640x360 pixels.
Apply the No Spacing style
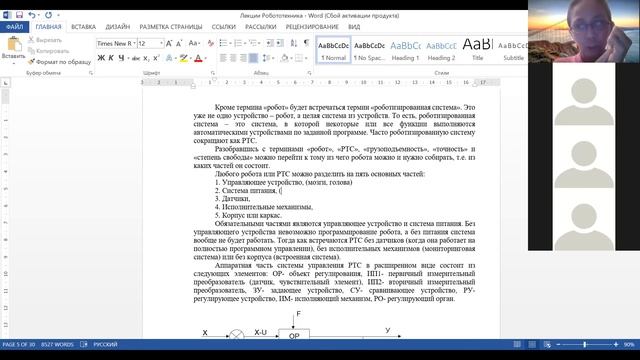point(369,51)
